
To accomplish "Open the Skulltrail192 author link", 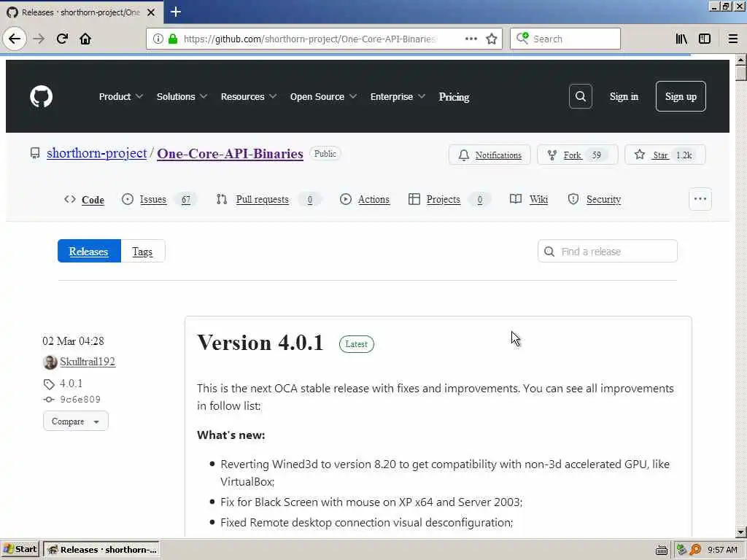I will coord(88,362).
